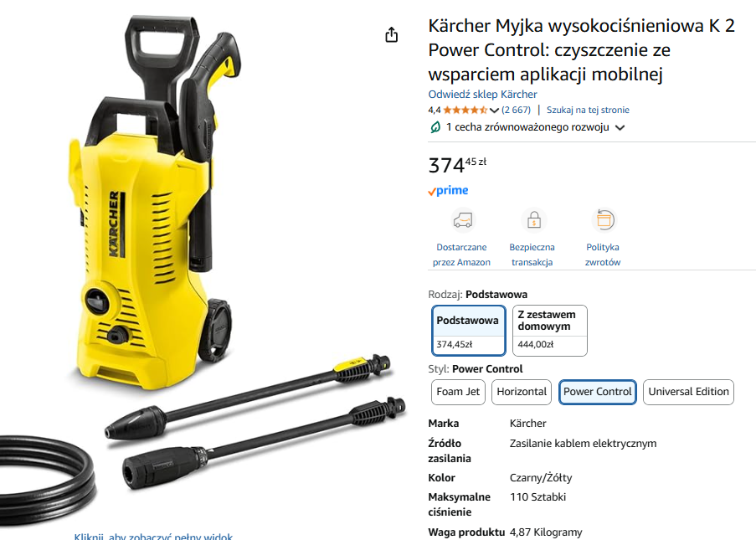756x540 pixels.
Task: Click the orange star rating icons
Action: [465, 110]
